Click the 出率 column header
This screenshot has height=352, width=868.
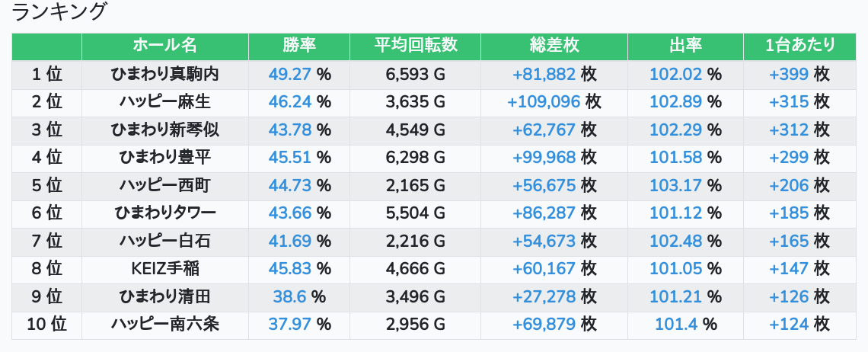(x=685, y=46)
